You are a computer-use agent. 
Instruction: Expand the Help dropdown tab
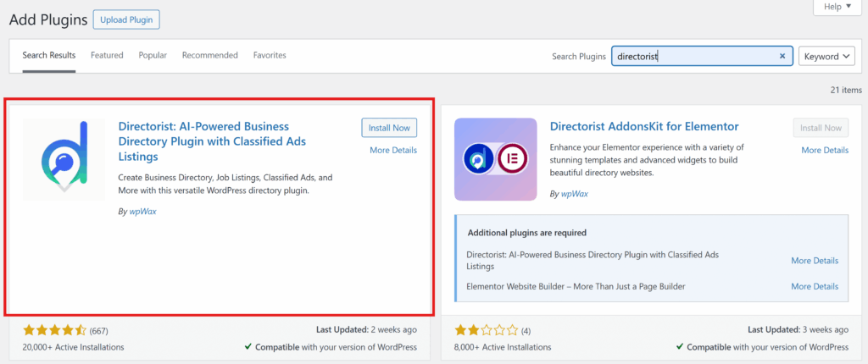pyautogui.click(x=839, y=7)
